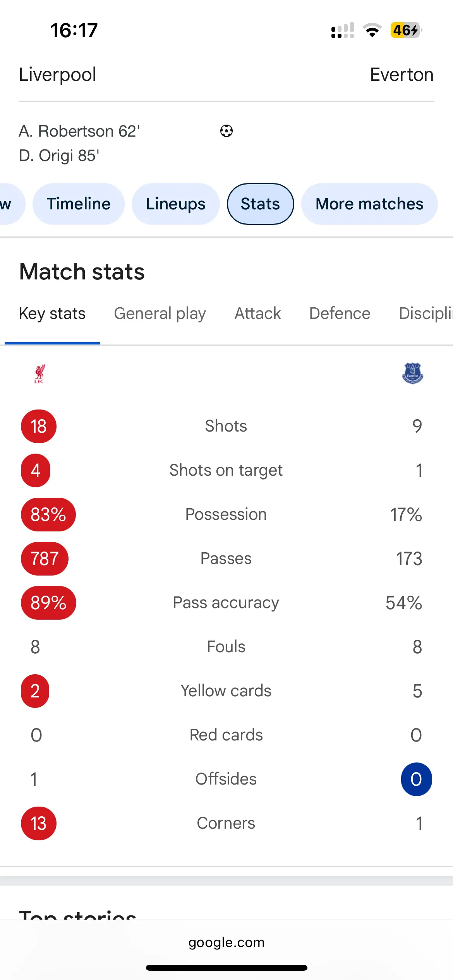Tap the cellular signal bars icon

[x=343, y=30]
